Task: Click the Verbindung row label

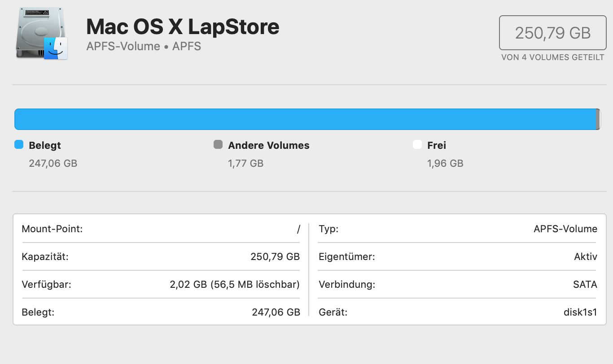Action: (x=347, y=284)
